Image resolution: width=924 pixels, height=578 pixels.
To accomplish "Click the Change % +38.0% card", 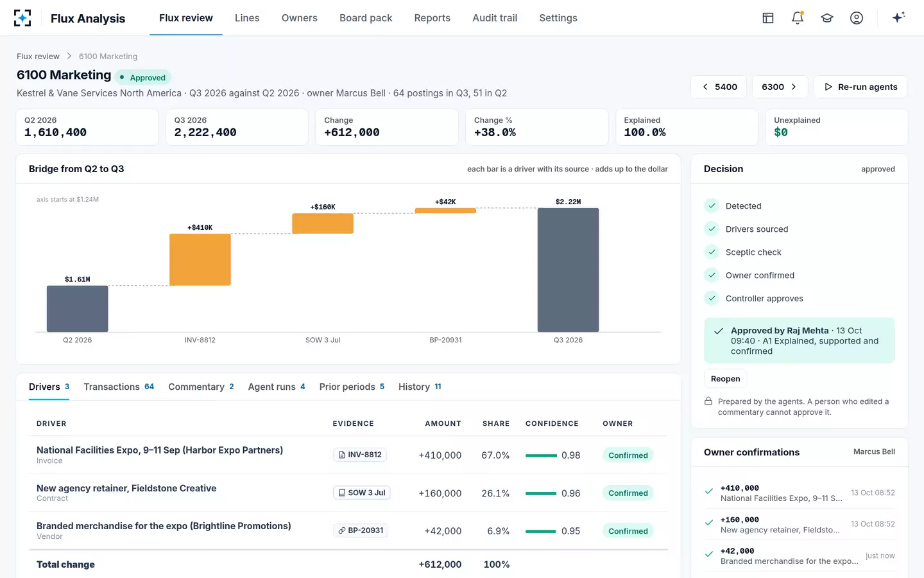I will click(x=537, y=127).
